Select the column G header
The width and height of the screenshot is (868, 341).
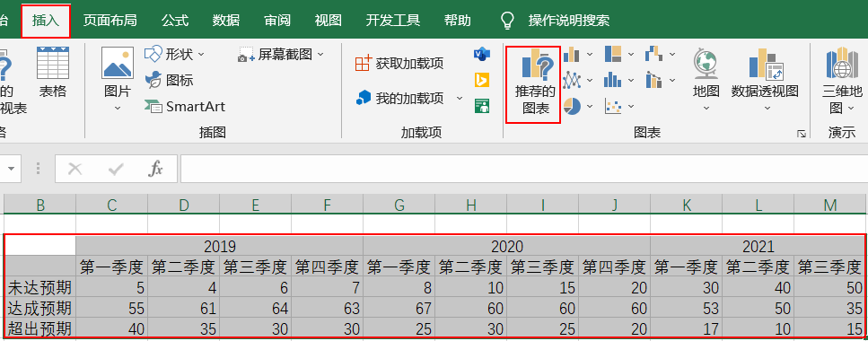pos(399,205)
